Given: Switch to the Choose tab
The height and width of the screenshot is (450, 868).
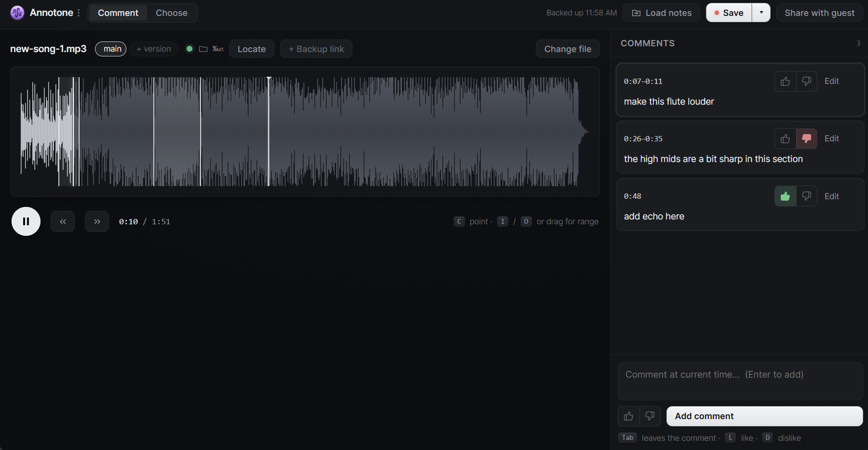Looking at the screenshot, I should [171, 13].
